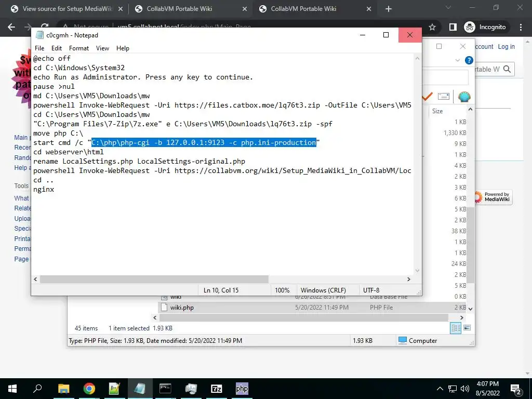Screen dimensions: 532x399
Task: Open the php taskbar icon
Action: point(242,389)
